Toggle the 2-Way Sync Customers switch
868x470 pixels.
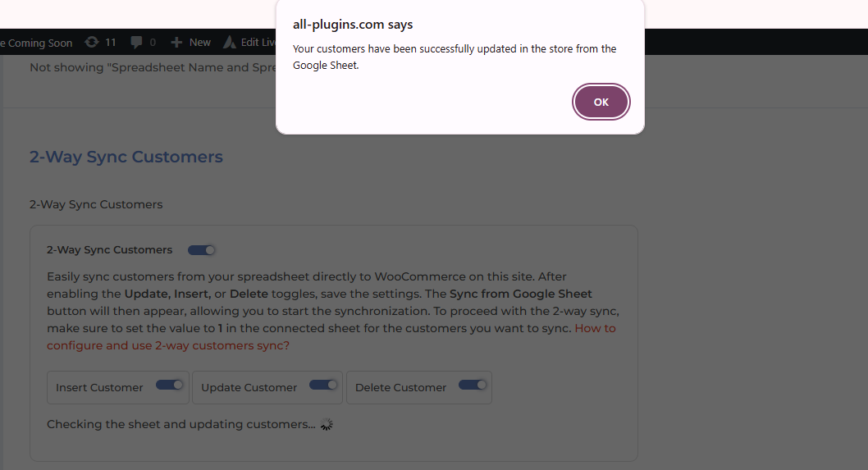(x=202, y=250)
